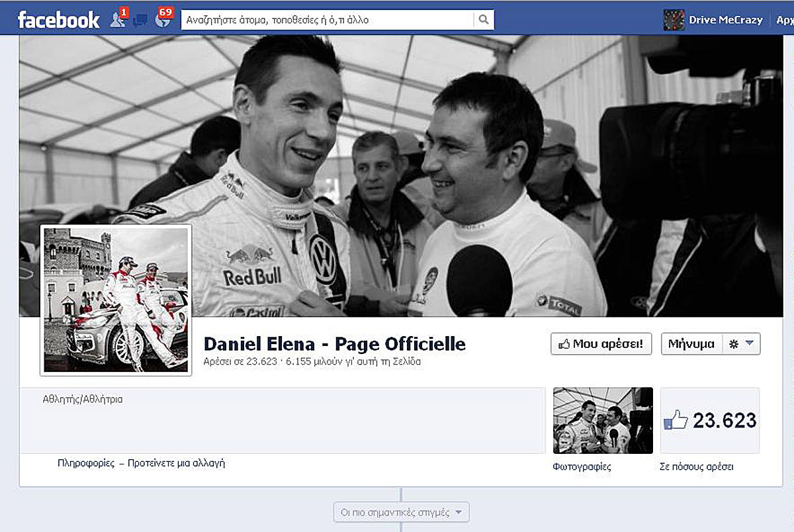Open the black-and-white cover photo
The image size is (794, 532).
point(401,175)
